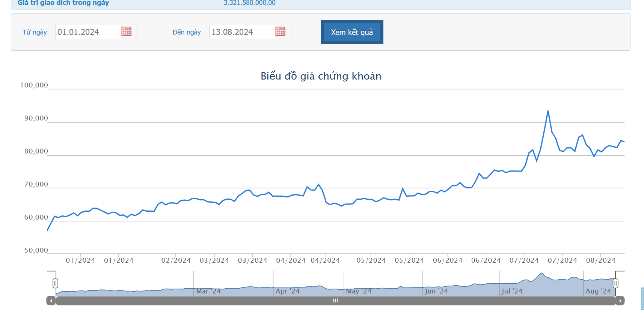Screen dimensions: 644x310
Task: Click the navigator scrollbar right arrow
Action: click(x=620, y=301)
